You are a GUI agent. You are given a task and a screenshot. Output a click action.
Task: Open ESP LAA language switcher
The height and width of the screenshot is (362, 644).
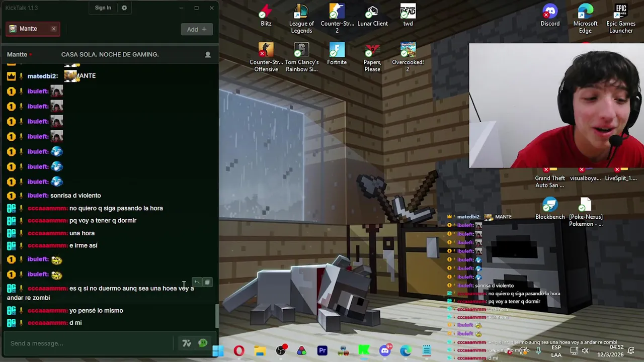tap(556, 351)
